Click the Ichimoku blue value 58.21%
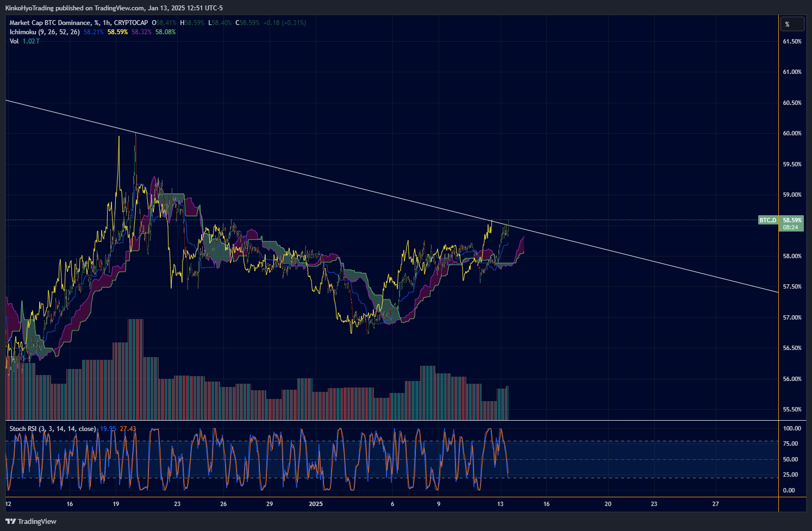This screenshot has width=812, height=531. point(93,32)
